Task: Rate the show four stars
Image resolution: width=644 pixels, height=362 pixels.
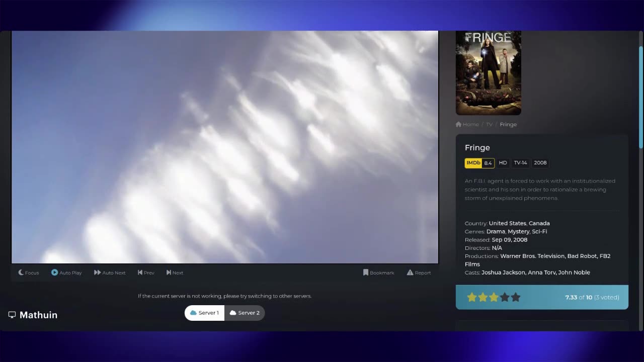Action: point(505,297)
